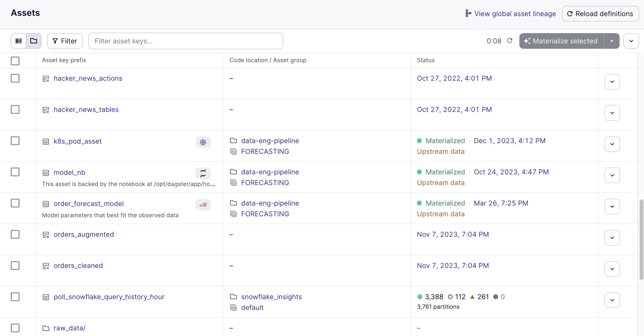Click the refresh icon next to the timer
644x336 pixels.
tap(509, 41)
